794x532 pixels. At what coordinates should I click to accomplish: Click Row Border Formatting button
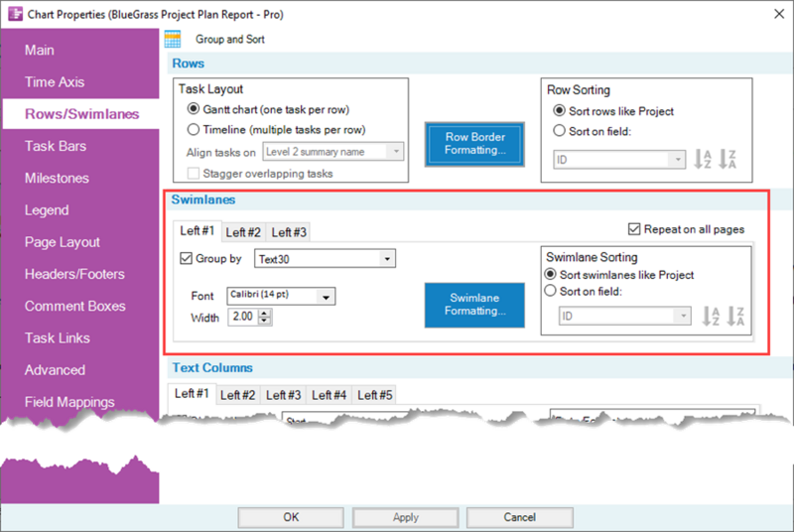(474, 144)
